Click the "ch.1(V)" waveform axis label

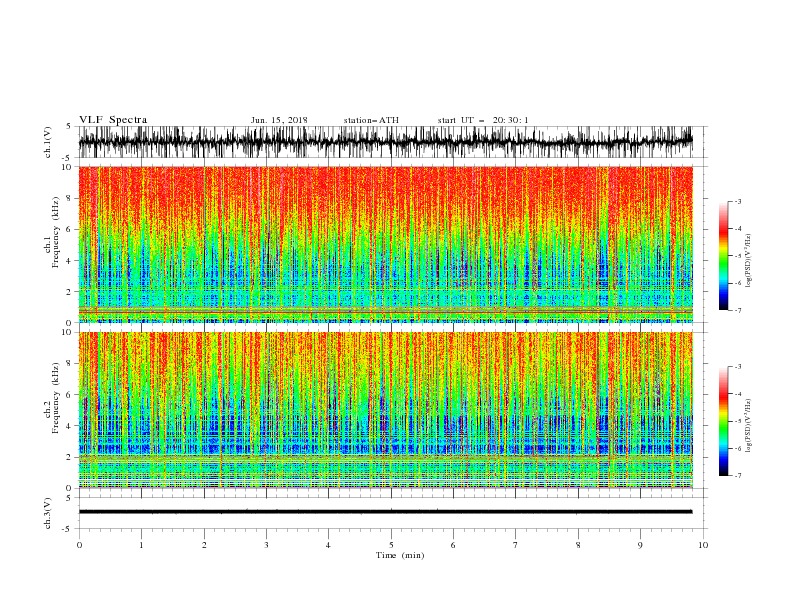pyautogui.click(x=48, y=142)
